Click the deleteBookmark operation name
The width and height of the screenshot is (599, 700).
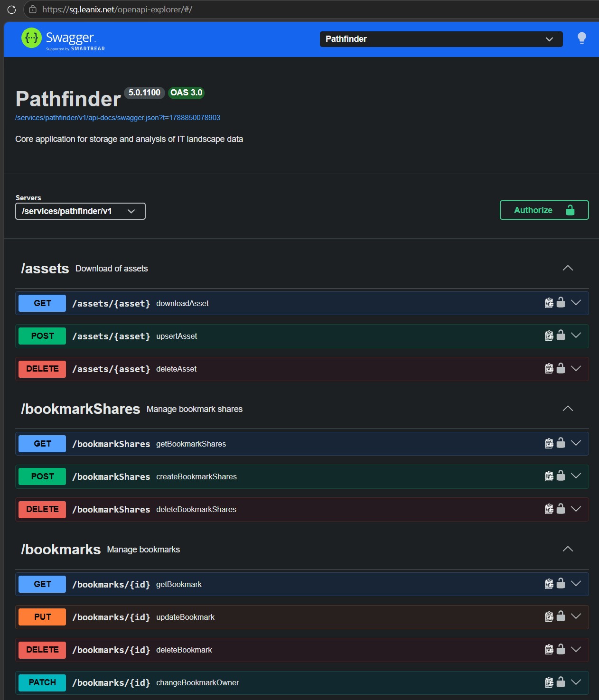click(184, 650)
